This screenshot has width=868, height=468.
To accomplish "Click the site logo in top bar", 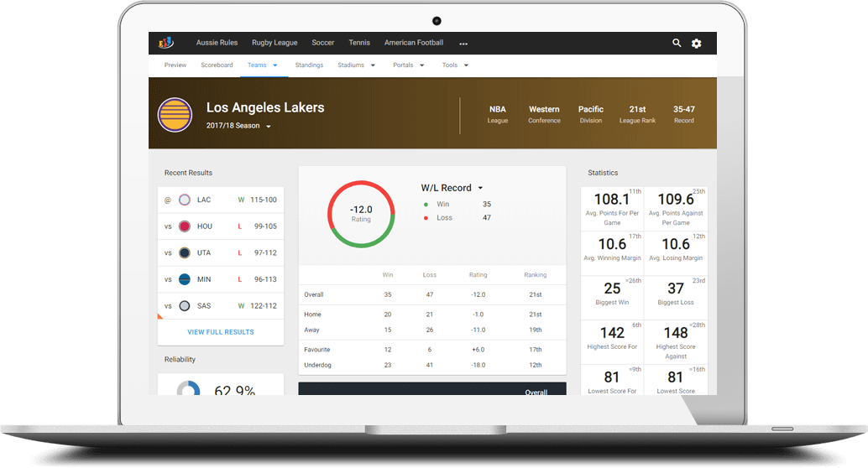I will [x=166, y=43].
